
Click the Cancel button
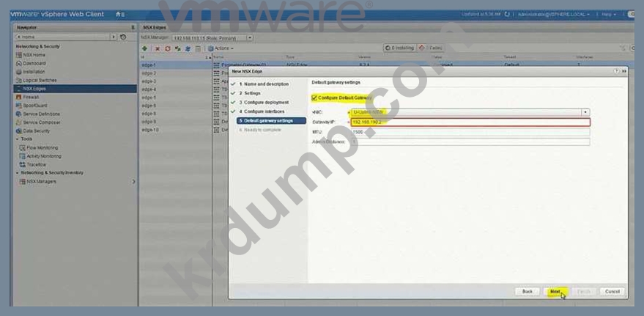tap(612, 291)
